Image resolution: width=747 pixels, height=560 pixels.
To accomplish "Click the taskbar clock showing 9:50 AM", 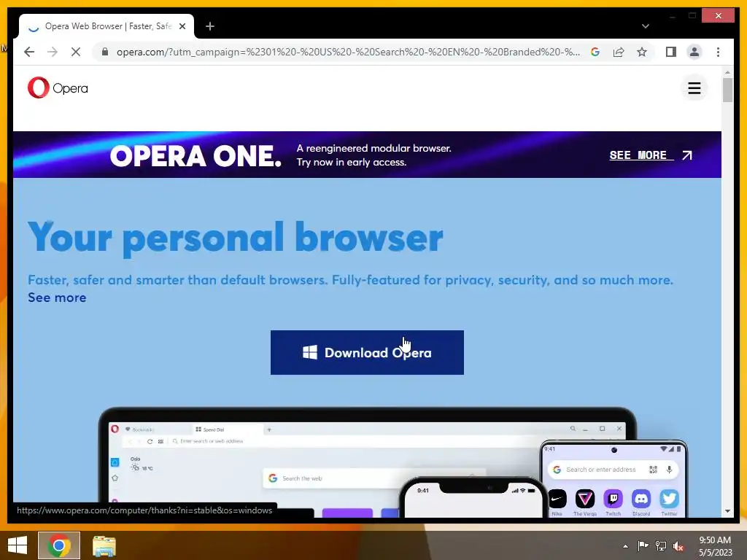I will coord(715,546).
